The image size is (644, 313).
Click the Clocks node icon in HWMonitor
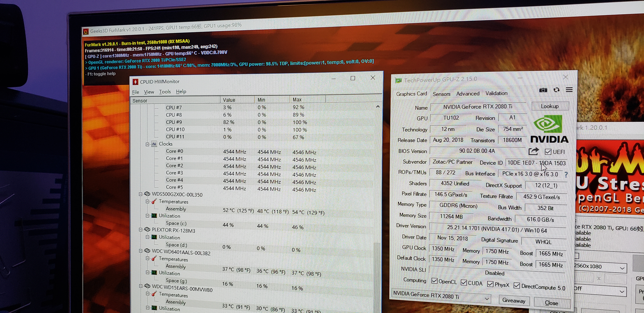[x=154, y=144]
